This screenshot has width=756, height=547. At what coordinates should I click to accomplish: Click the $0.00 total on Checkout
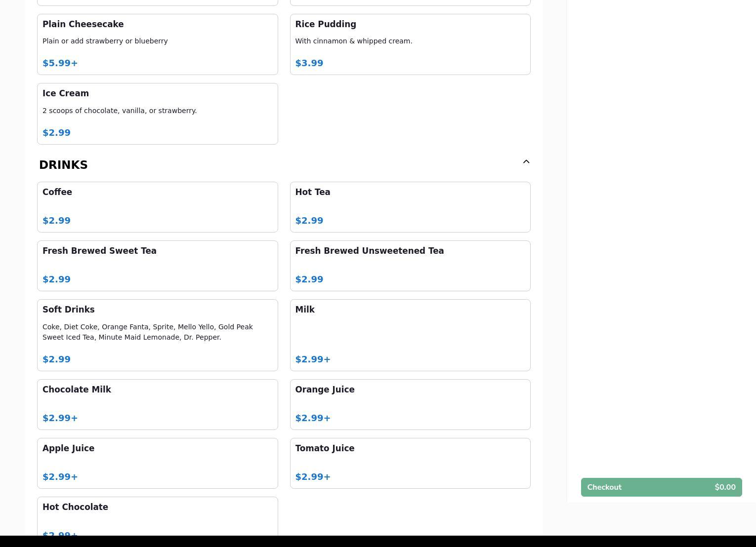click(725, 487)
